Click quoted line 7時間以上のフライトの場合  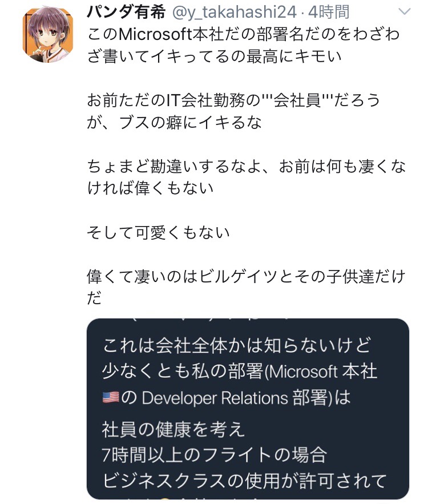click(214, 454)
